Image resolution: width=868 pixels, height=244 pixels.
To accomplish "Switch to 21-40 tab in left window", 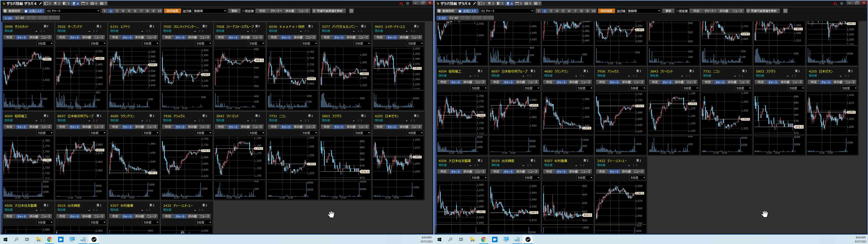I will coord(19,18).
